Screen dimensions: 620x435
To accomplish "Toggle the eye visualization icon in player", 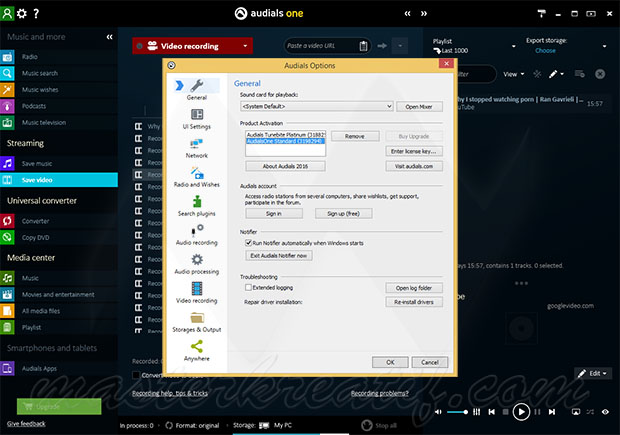I will pyautogui.click(x=605, y=412).
